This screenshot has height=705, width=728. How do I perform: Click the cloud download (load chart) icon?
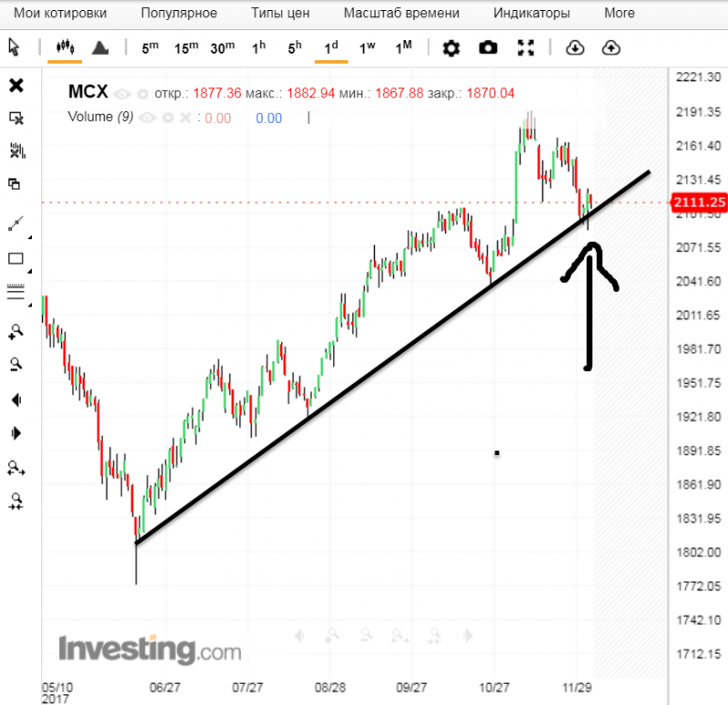[574, 48]
